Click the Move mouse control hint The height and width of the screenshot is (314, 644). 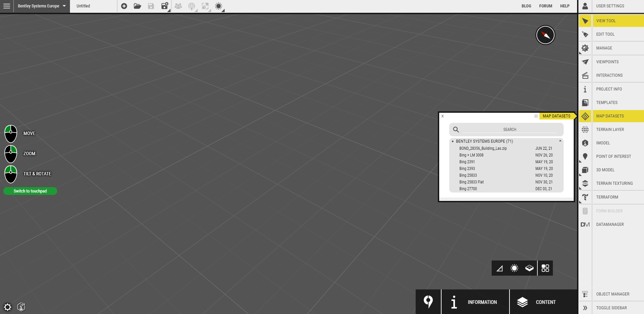point(20,134)
